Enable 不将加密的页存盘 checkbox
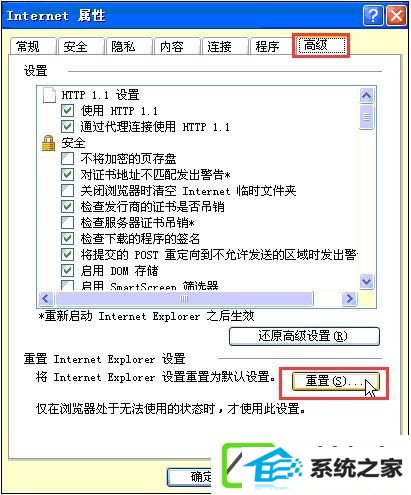This screenshot has width=411, height=495. pyautogui.click(x=67, y=159)
